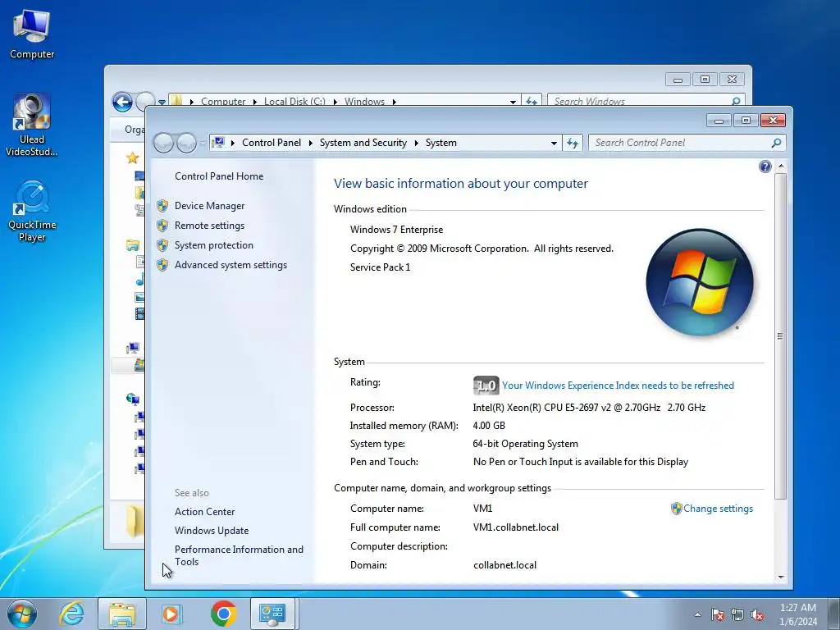This screenshot has height=630, width=840.
Task: Open the Computer desktop icon
Action: click(x=32, y=34)
